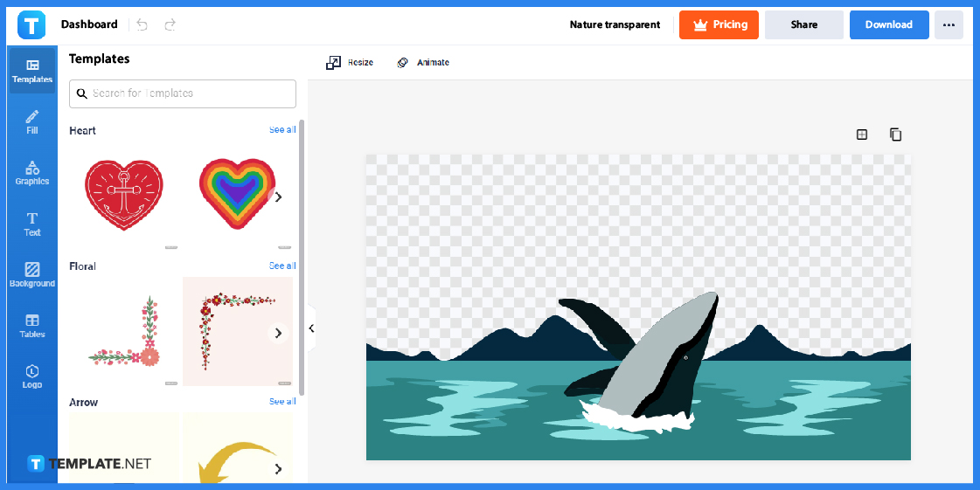Screen dimensions: 980x490
Task: Click Resize in the toolbar
Action: (x=350, y=63)
